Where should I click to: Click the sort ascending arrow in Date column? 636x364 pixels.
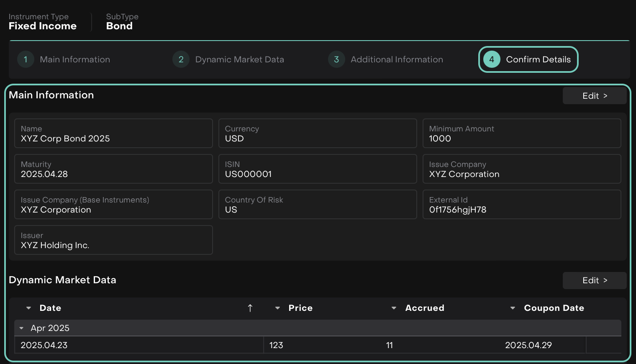click(x=250, y=308)
